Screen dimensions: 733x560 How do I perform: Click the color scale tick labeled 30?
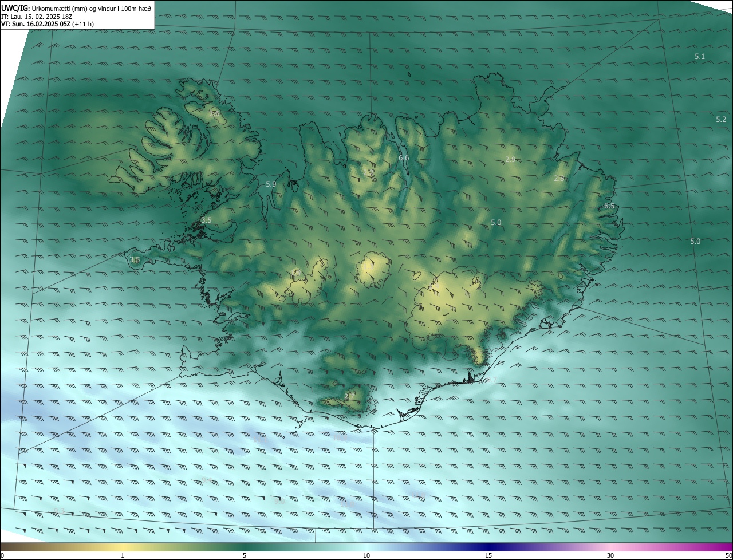pyautogui.click(x=610, y=555)
